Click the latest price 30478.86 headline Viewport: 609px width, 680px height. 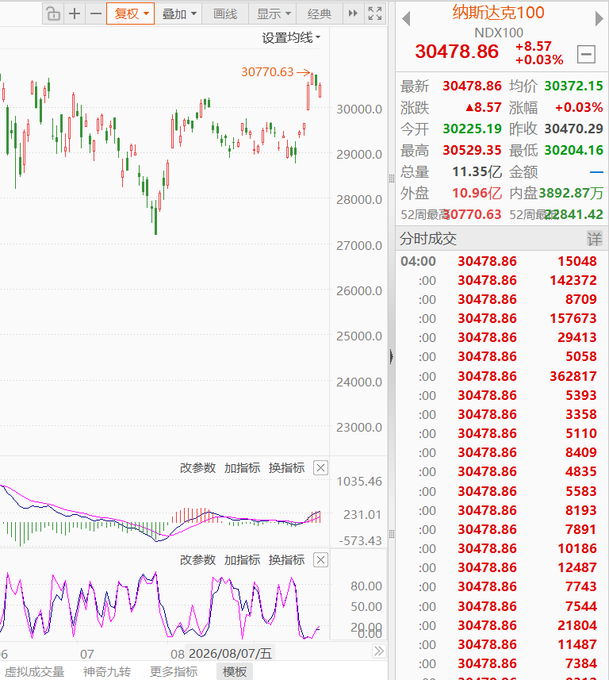(457, 51)
